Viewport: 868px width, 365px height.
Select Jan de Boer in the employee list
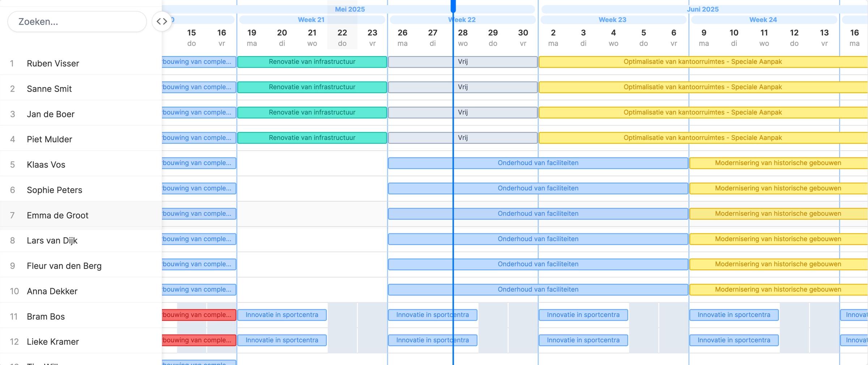point(50,114)
